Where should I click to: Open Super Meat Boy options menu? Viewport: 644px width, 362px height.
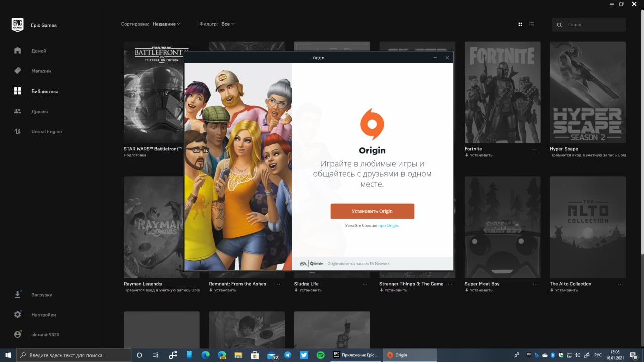pos(535,284)
